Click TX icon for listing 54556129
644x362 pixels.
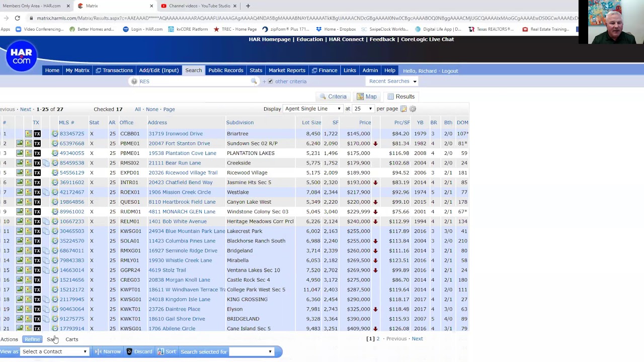37,172
